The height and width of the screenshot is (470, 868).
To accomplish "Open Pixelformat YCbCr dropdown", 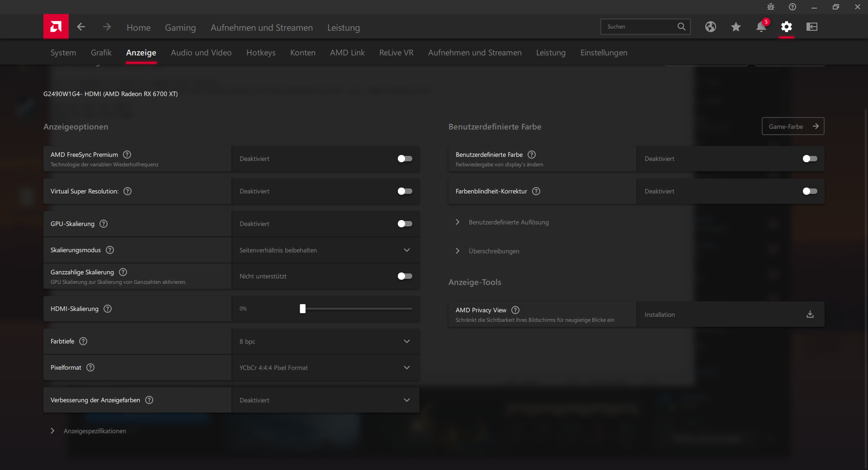I will 325,367.
